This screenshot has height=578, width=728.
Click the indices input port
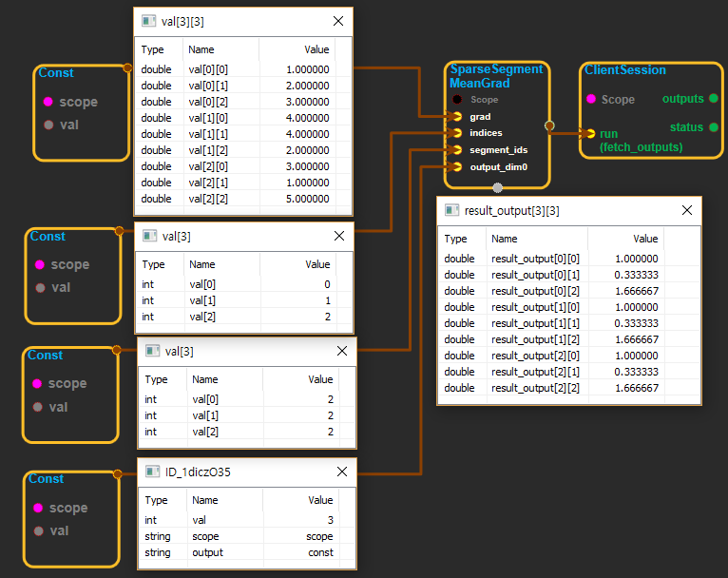pyautogui.click(x=457, y=133)
